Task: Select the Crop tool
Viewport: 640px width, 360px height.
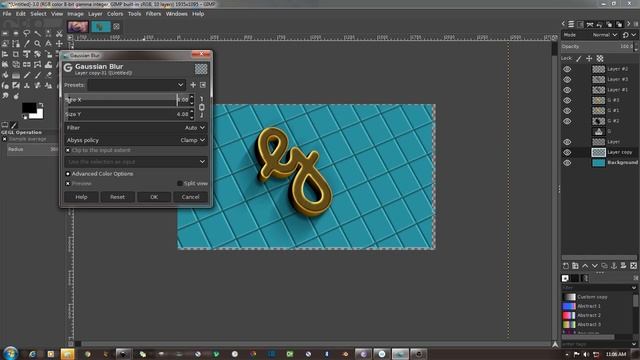Action: coord(16,54)
